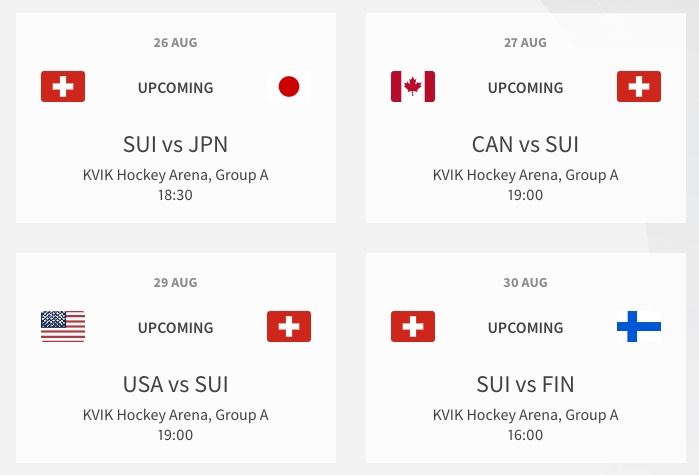Image resolution: width=699 pixels, height=475 pixels.
Task: Click the Finland flag icon
Action: pos(639,327)
